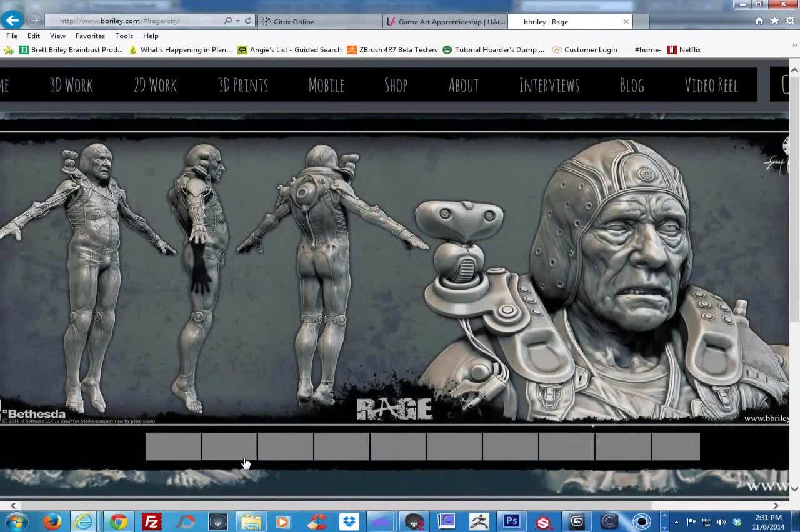Show hidden system tray icons arrow
Screen dimensions: 800x532
pos(676,522)
